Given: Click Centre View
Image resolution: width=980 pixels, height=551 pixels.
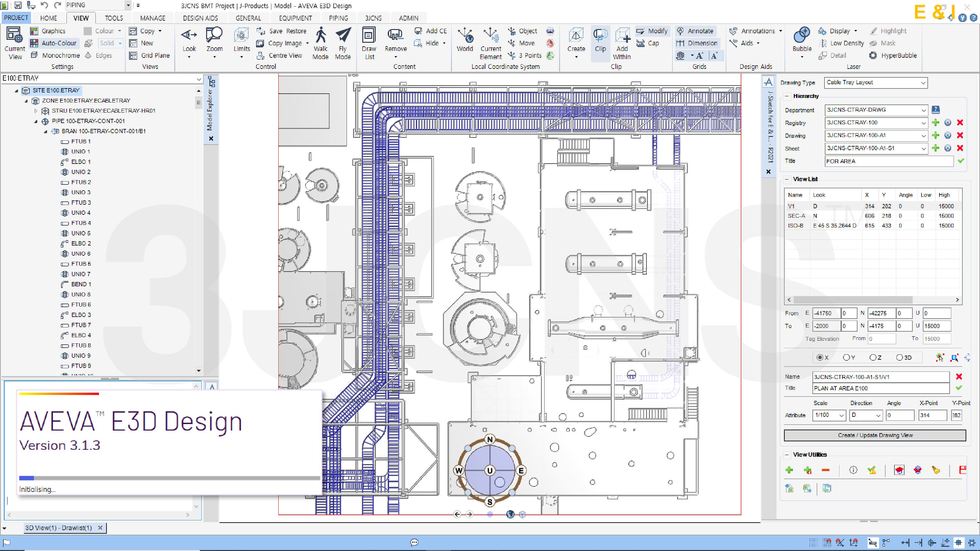Looking at the screenshot, I should [280, 55].
